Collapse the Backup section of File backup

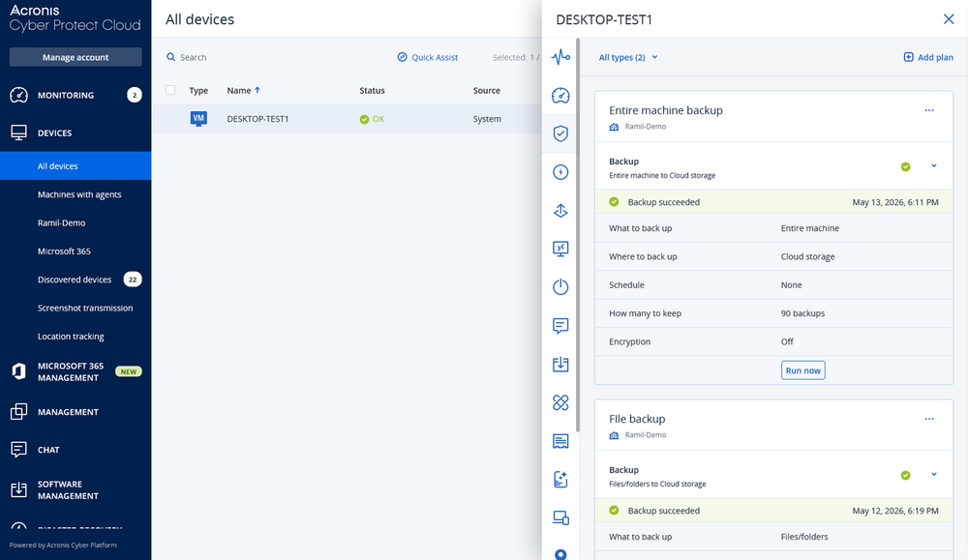tap(934, 474)
